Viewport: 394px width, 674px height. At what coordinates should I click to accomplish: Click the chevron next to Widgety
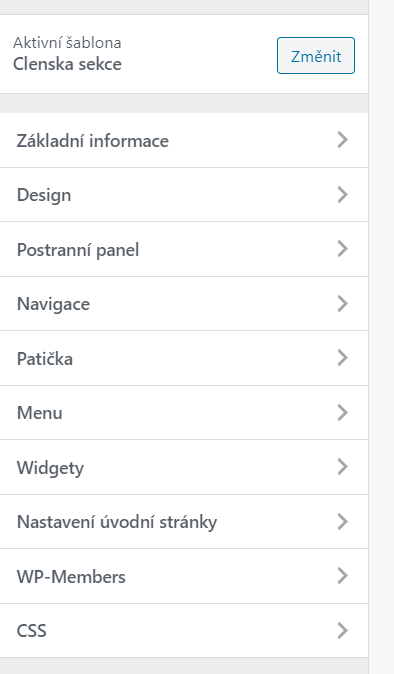[x=342, y=467]
